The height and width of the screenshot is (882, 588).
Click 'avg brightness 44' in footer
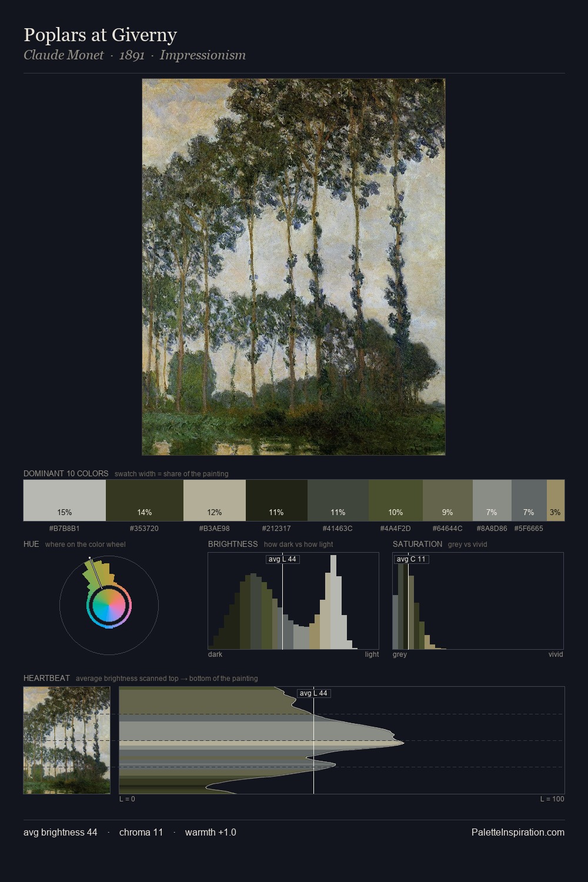[x=60, y=833]
